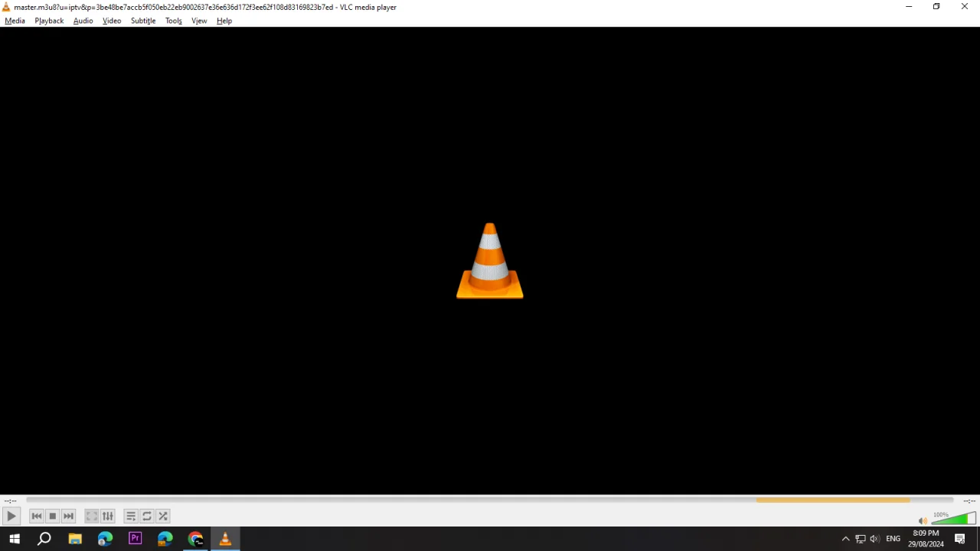Image resolution: width=980 pixels, height=551 pixels.
Task: Mute audio using VLC speaker icon
Action: coord(923,520)
